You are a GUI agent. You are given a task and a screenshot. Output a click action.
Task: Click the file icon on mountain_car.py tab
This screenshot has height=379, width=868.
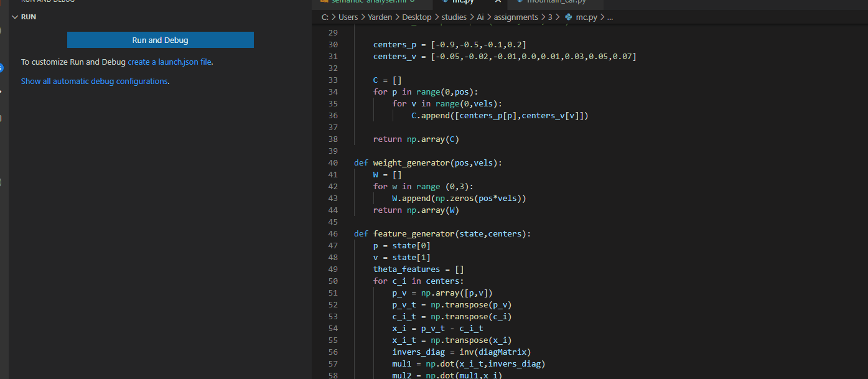point(519,2)
